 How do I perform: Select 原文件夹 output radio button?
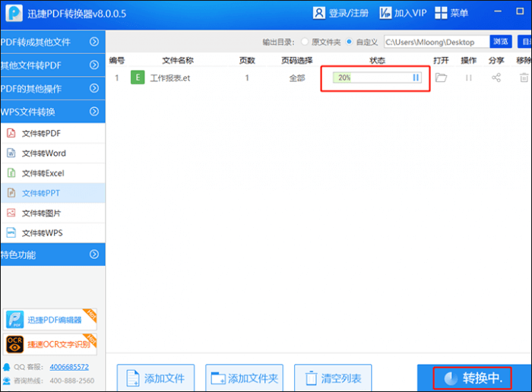305,42
